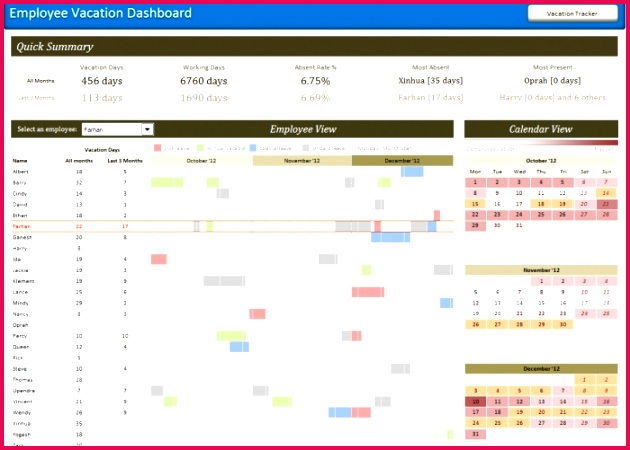The height and width of the screenshot is (450, 630).
Task: Click Lance's pink leave bar
Action: (368, 292)
